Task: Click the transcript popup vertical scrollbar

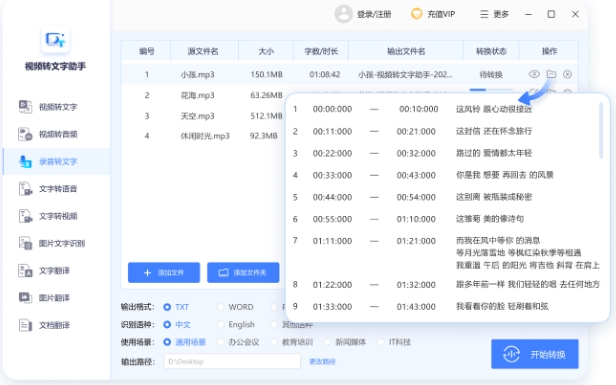Action: point(601,130)
